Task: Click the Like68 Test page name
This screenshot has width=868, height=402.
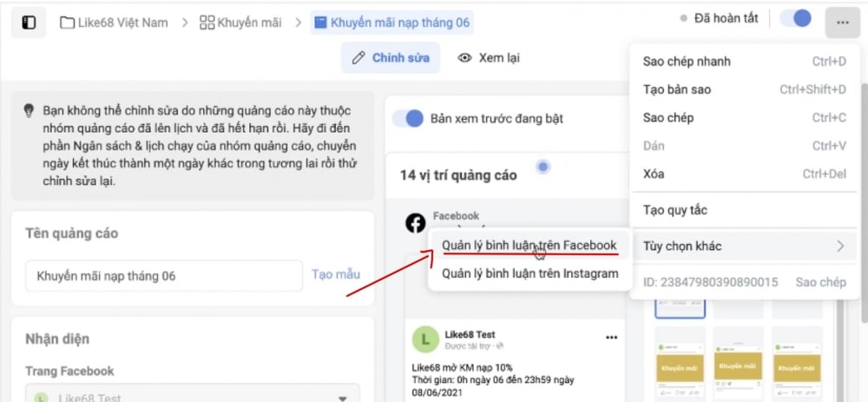Action: (x=470, y=334)
